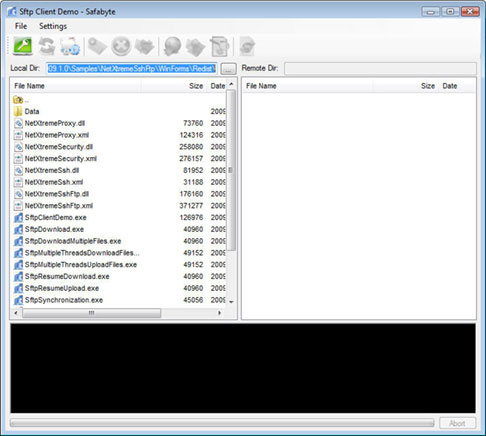Select the SftpDownloadMultipleFiles.exe file name

[x=73, y=241]
